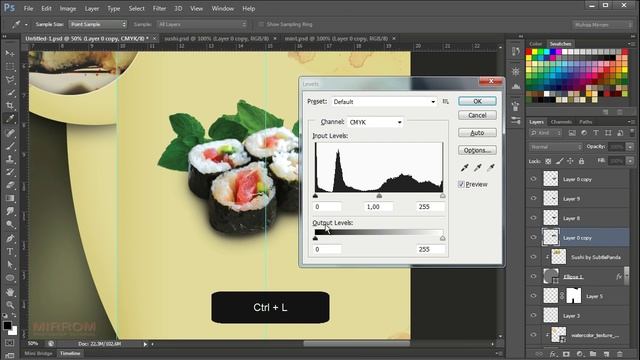
Task: Expand Ellipse 1 layer effects arrow
Action: click(628, 277)
